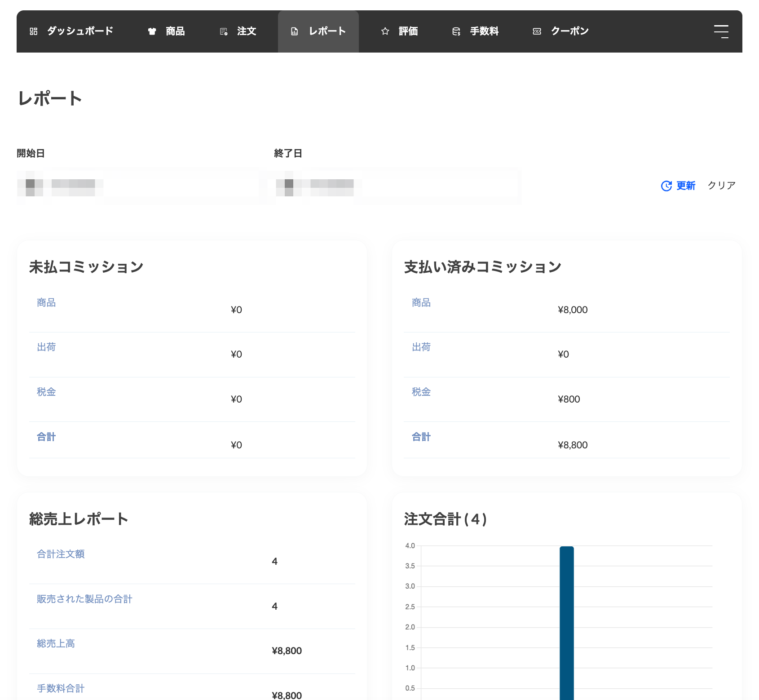Viewport: 759px width, 700px height.
Task: Click 商品 link under 未払コミッション
Action: pos(46,302)
